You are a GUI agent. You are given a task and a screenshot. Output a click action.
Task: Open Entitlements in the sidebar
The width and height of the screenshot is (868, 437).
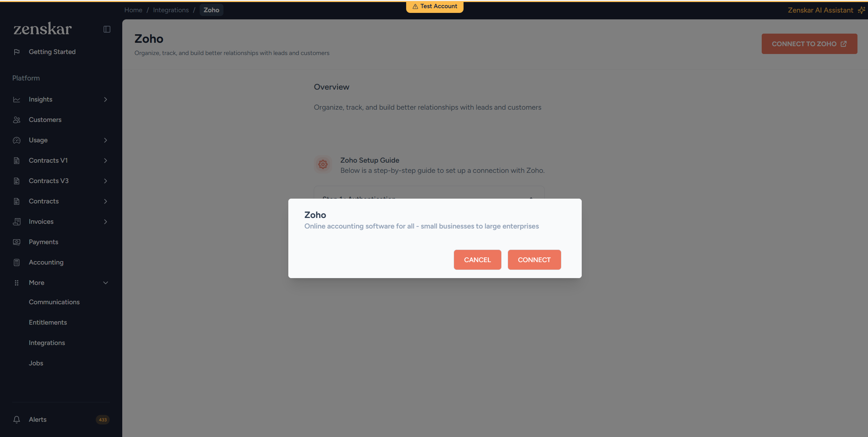click(x=48, y=323)
